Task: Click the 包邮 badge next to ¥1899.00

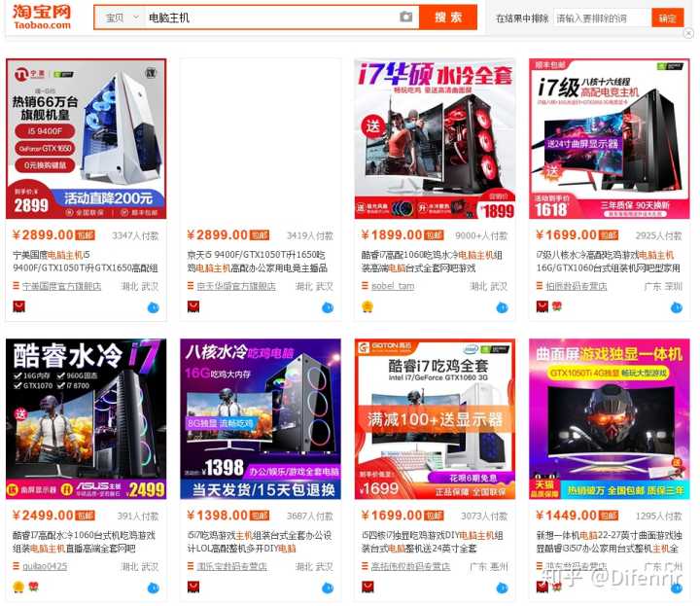Action: click(x=434, y=235)
